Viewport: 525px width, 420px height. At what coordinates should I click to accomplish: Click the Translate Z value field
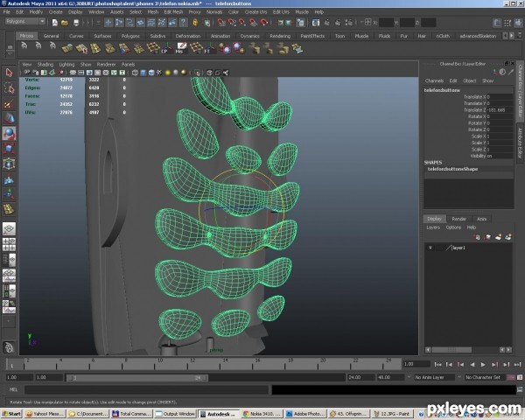point(500,110)
